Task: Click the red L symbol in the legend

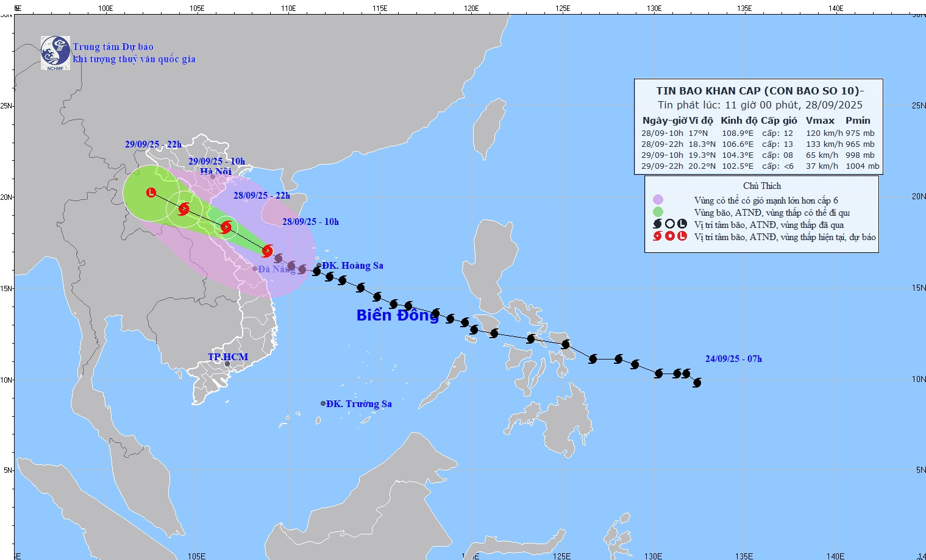Action: click(682, 236)
